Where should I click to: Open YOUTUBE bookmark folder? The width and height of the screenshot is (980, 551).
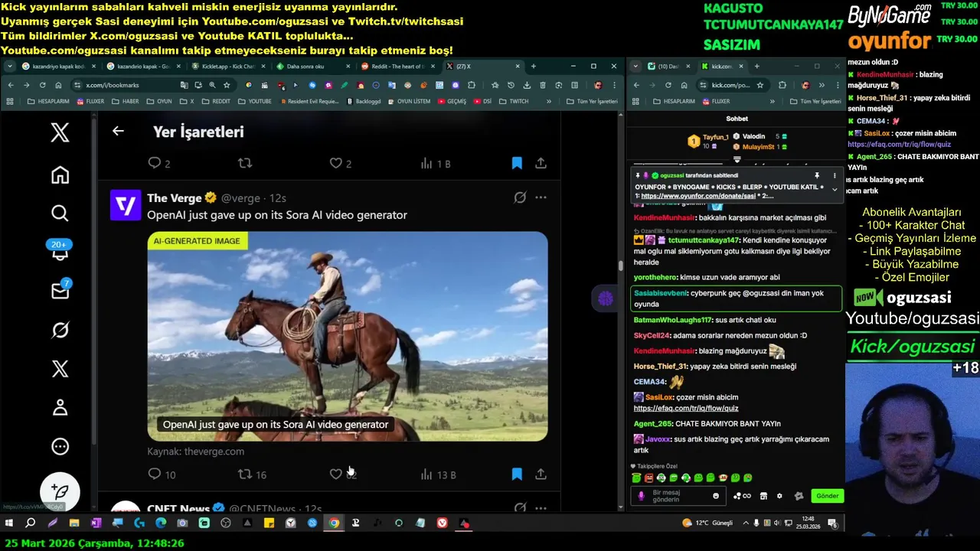[255, 101]
